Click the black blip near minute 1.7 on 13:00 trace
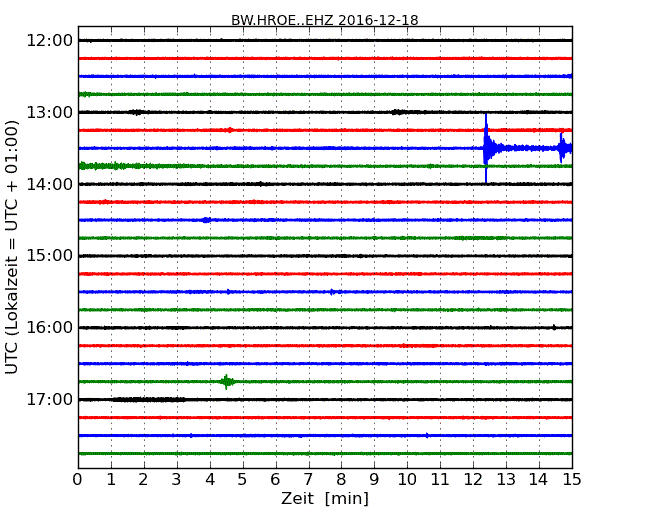650x520 pixels. pos(136,112)
